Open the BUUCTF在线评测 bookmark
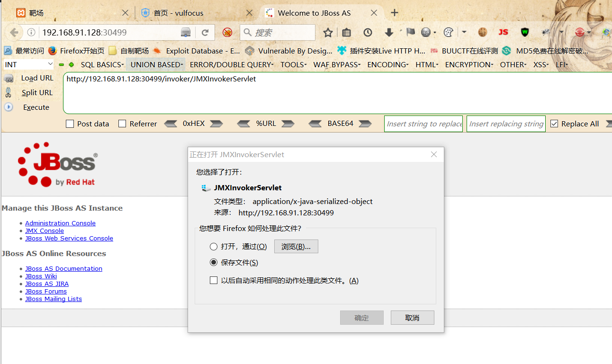The image size is (612, 364). (x=465, y=51)
